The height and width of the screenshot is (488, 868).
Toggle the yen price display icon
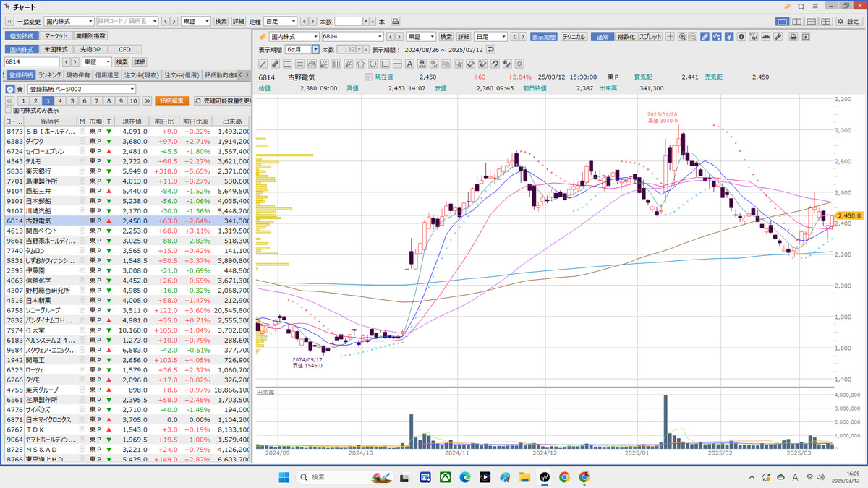pyautogui.click(x=729, y=37)
